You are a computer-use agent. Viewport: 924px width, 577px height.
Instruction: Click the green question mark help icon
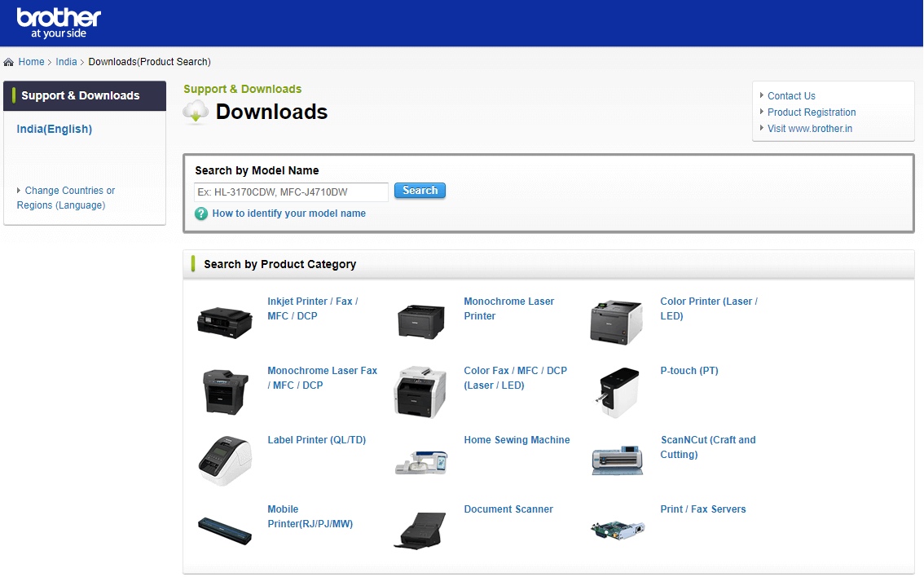coord(201,214)
